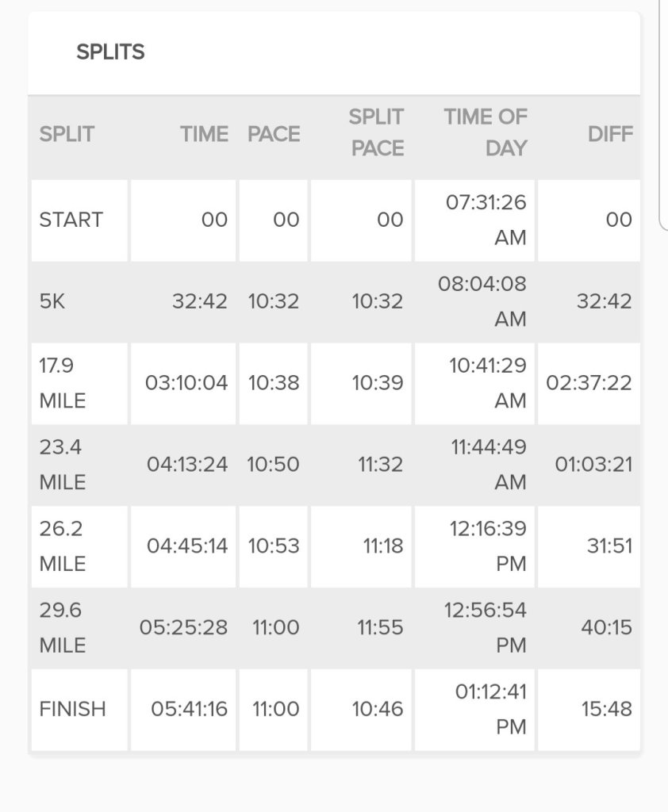Click the 29.6 MILE split label
Screen dimensions: 668x812
point(62,628)
